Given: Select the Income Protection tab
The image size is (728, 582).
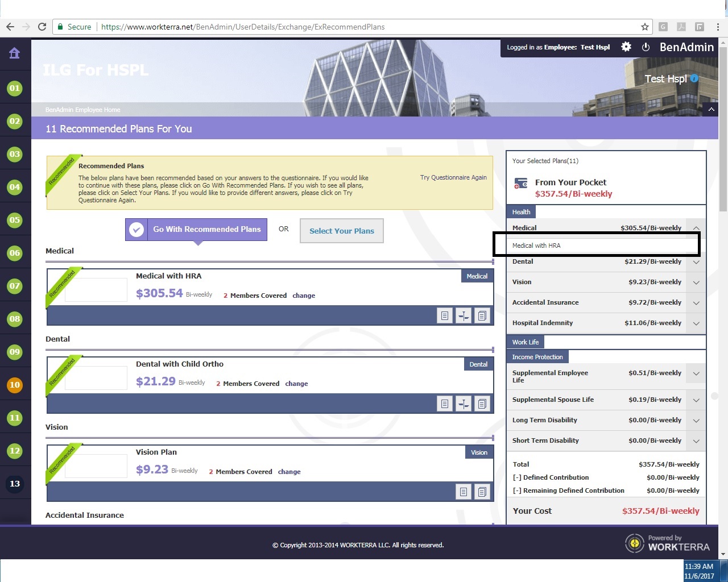Looking at the screenshot, I should pos(537,357).
